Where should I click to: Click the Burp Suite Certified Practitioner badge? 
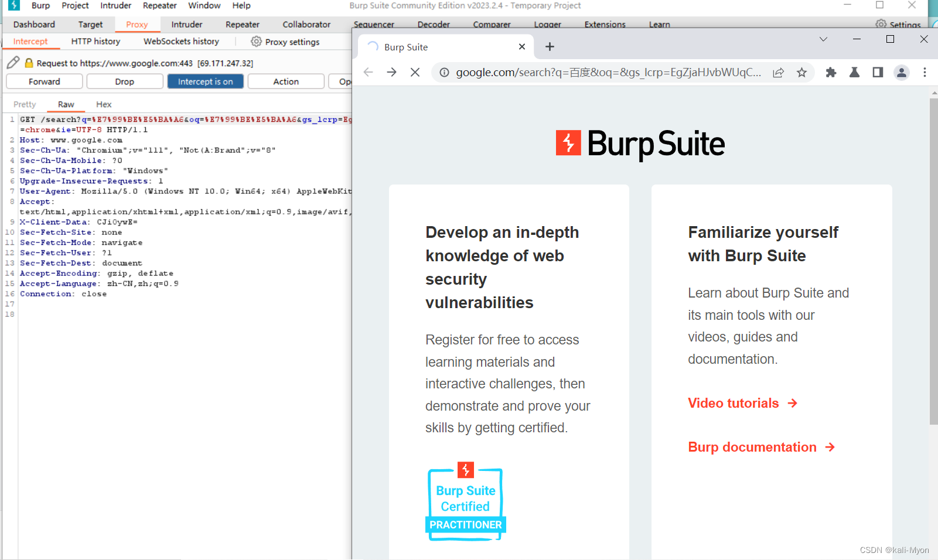click(x=466, y=501)
